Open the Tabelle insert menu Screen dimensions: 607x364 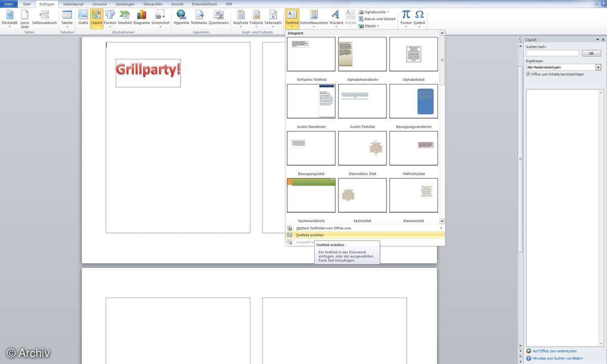coord(67,18)
